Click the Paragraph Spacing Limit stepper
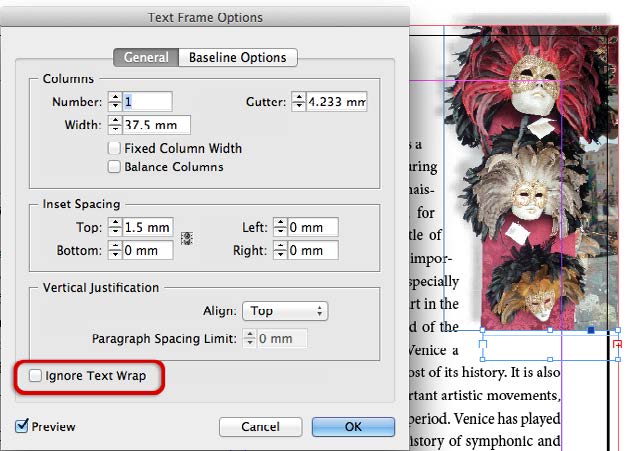 point(250,338)
